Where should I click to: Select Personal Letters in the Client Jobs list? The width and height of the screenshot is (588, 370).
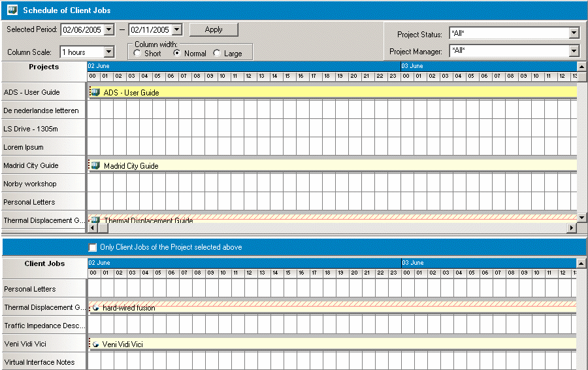pyautogui.click(x=44, y=289)
